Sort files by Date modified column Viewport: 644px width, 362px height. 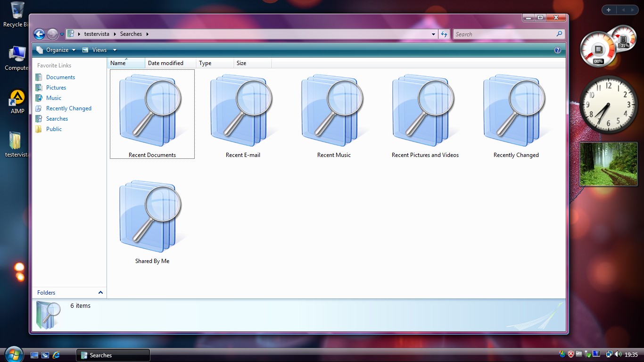tap(165, 63)
